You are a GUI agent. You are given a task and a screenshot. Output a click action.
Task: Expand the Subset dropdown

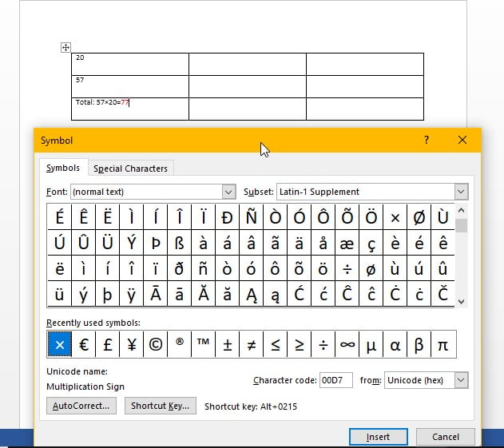click(460, 192)
